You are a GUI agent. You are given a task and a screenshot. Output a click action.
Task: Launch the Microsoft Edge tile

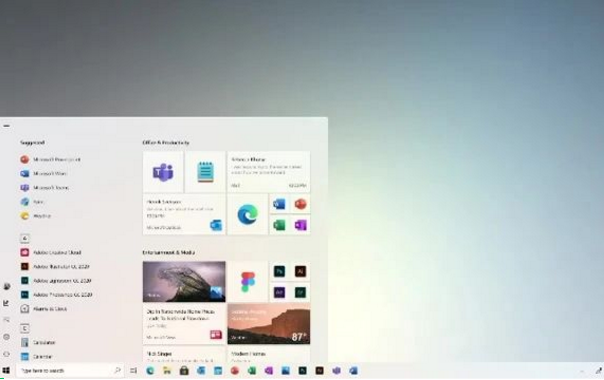pos(247,214)
